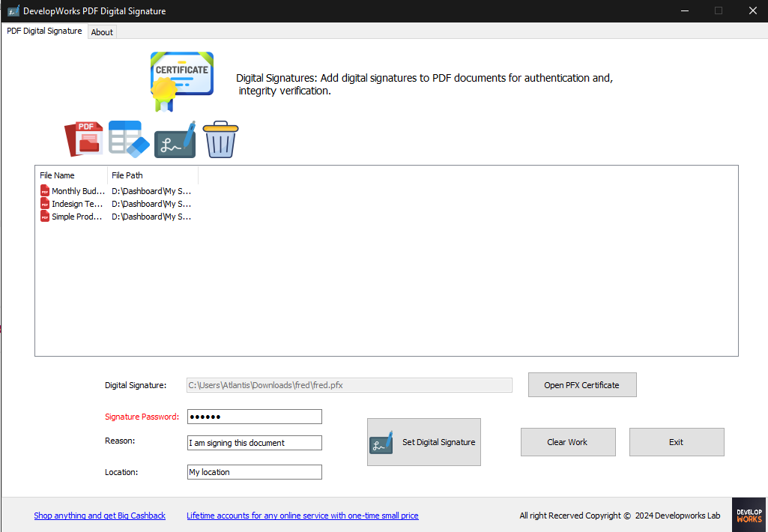768x532 pixels.
Task: Select the Monthly Bud... file row
Action: 116,190
